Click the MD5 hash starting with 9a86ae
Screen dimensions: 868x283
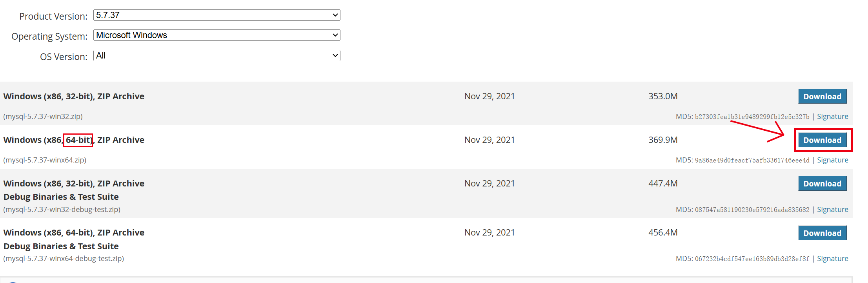point(752,160)
